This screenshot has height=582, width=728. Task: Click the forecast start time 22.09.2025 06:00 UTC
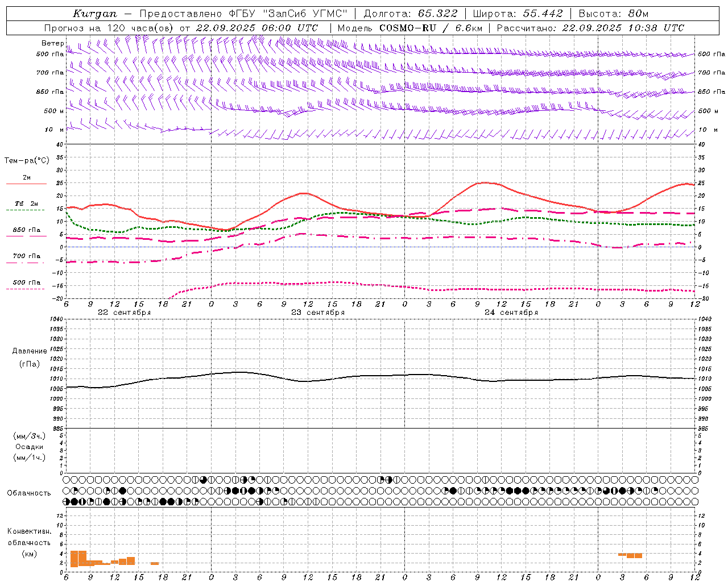257,28
